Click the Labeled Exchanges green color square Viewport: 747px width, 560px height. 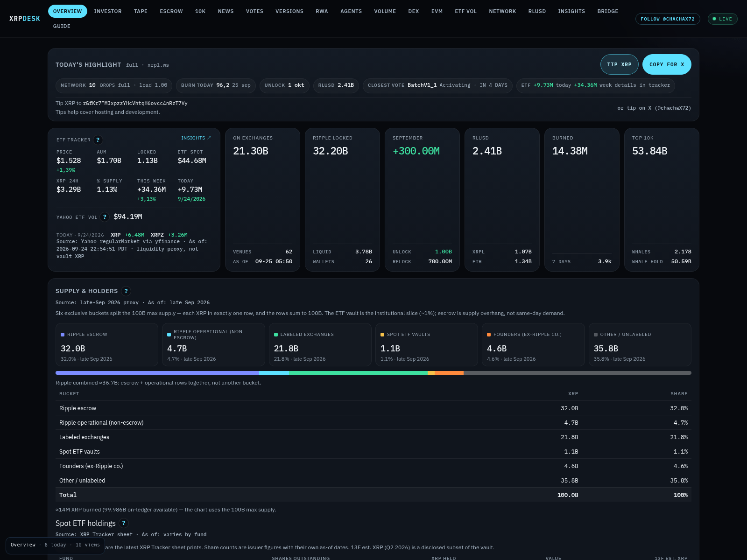point(276,335)
